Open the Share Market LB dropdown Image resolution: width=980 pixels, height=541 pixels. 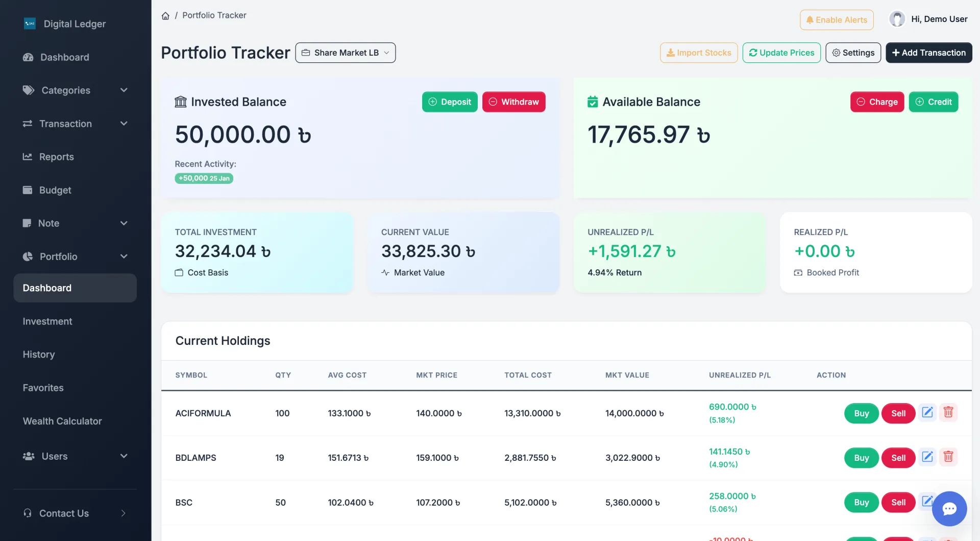pyautogui.click(x=346, y=53)
